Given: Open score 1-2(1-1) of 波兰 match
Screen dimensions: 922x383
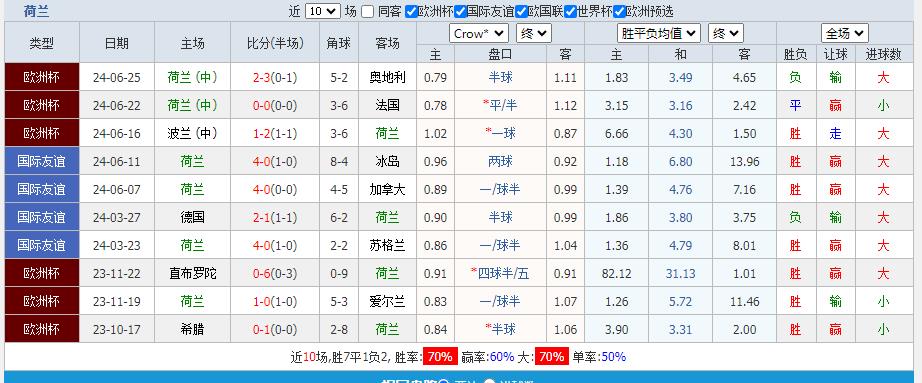Looking at the screenshot, I should point(275,134).
